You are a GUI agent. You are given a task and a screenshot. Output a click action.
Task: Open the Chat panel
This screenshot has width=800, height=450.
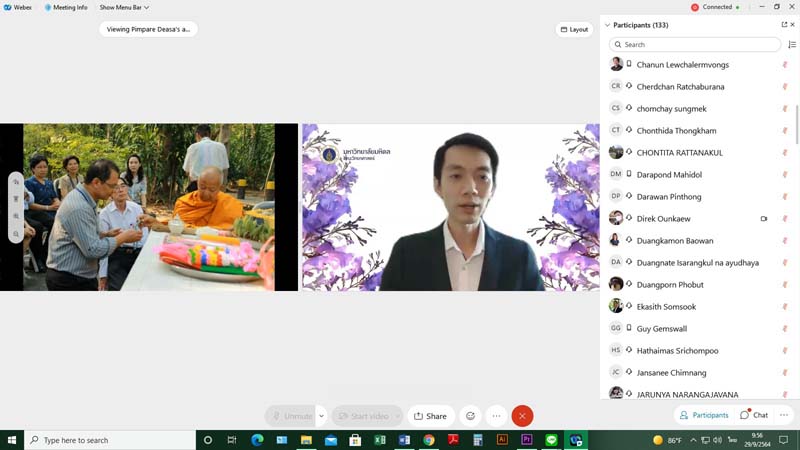pyautogui.click(x=754, y=415)
